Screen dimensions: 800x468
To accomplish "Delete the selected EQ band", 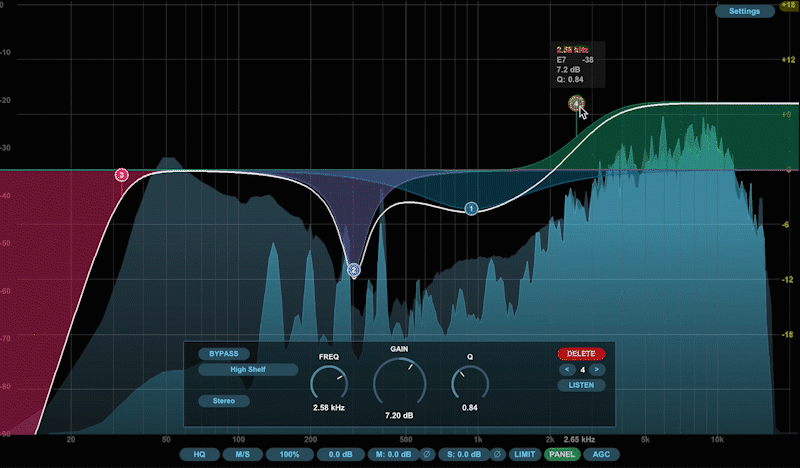I will point(581,353).
